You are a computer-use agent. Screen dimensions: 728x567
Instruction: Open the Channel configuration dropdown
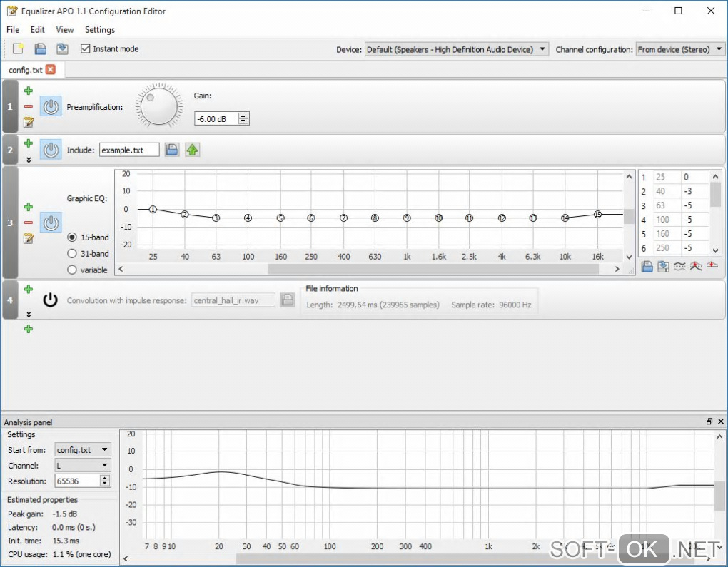[680, 49]
